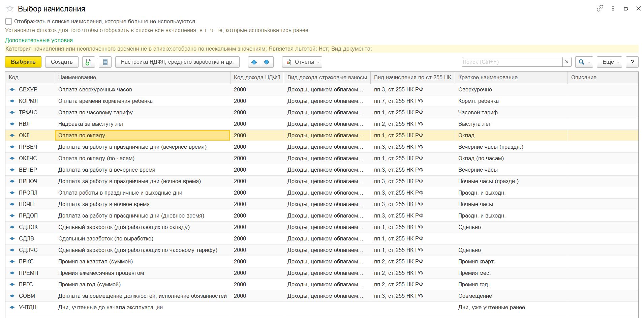Viewport: 644px width, 318px height.
Task: Open the magnifier search options dropdown
Action: pyautogui.click(x=584, y=62)
